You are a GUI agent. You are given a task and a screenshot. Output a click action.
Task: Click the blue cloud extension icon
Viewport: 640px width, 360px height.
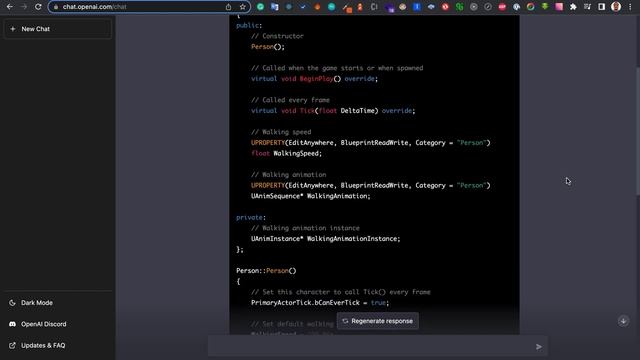pyautogui.click(x=431, y=7)
